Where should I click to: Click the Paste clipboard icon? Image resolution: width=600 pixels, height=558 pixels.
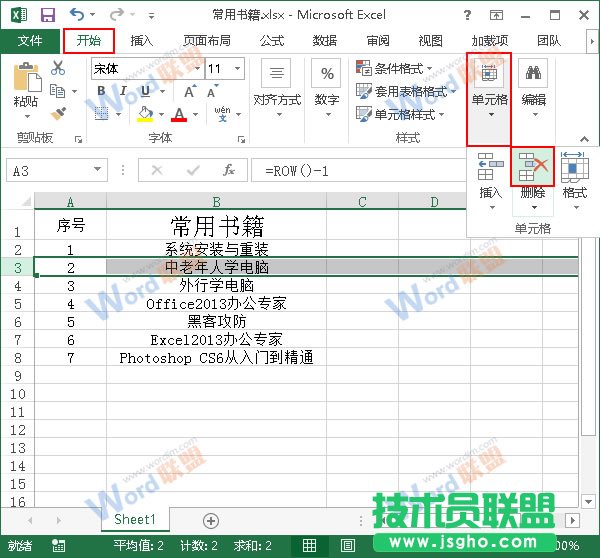tap(27, 80)
